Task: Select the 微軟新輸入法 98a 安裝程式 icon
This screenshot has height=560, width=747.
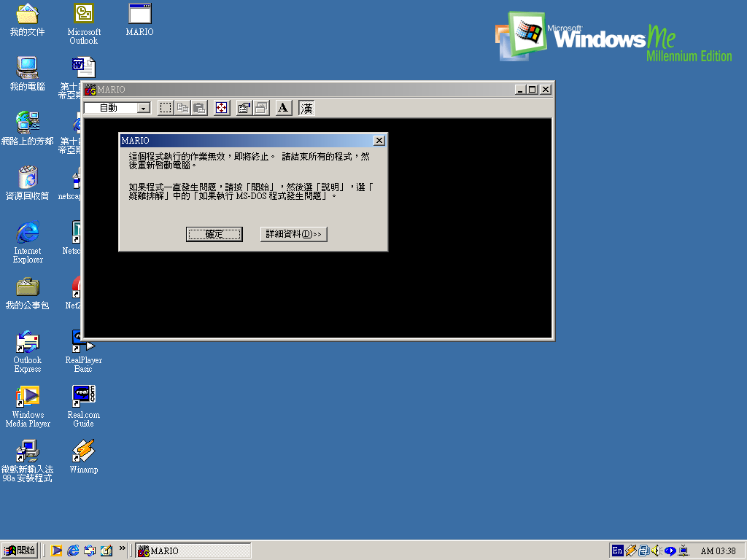Action: click(x=27, y=461)
